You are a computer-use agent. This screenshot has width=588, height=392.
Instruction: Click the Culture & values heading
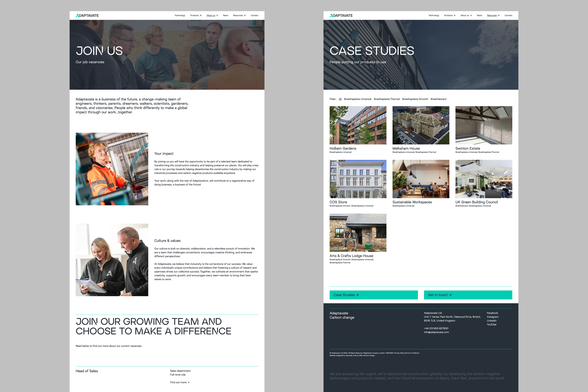[x=167, y=241]
